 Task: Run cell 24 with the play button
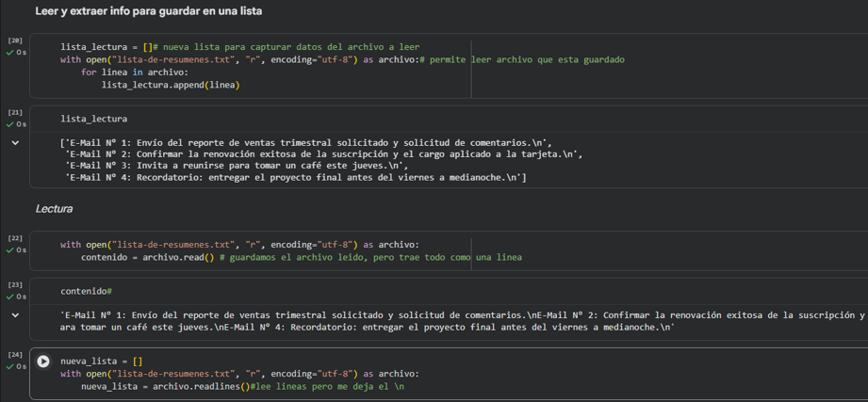[x=42, y=362]
